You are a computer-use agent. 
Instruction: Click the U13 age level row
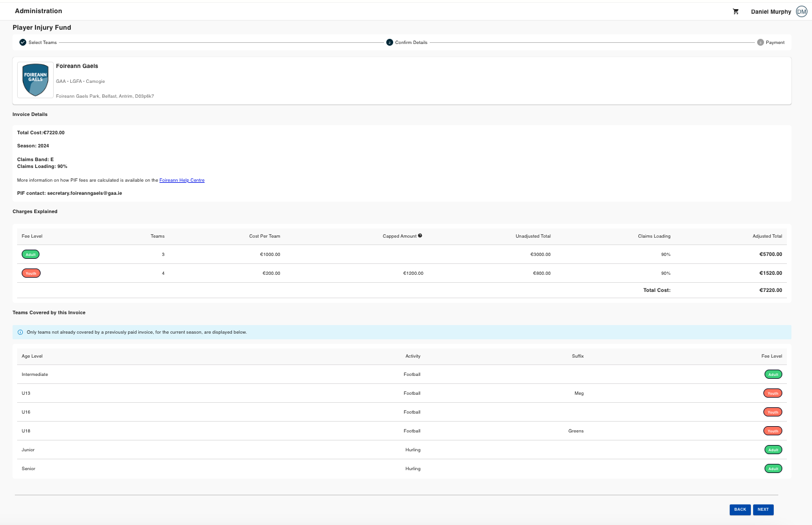402,393
